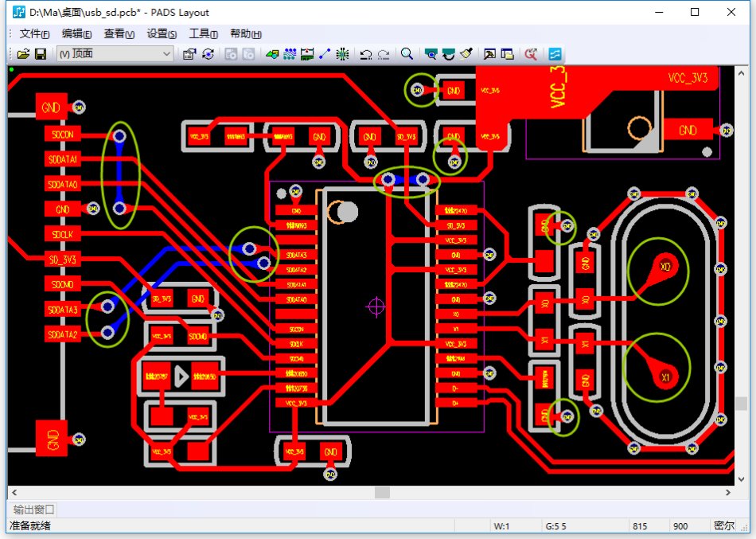Open the ECO toolbar line icon
This screenshot has height=539, width=756.
click(x=325, y=54)
